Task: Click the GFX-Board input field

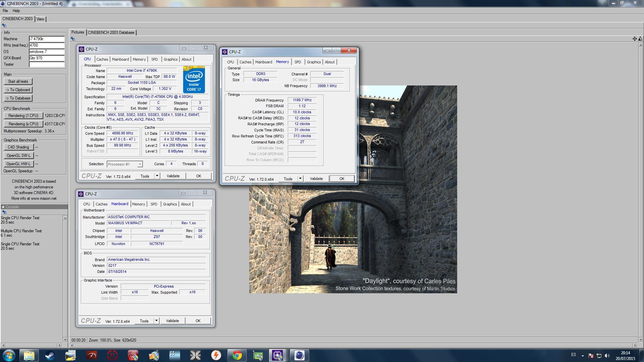Action: tap(47, 58)
